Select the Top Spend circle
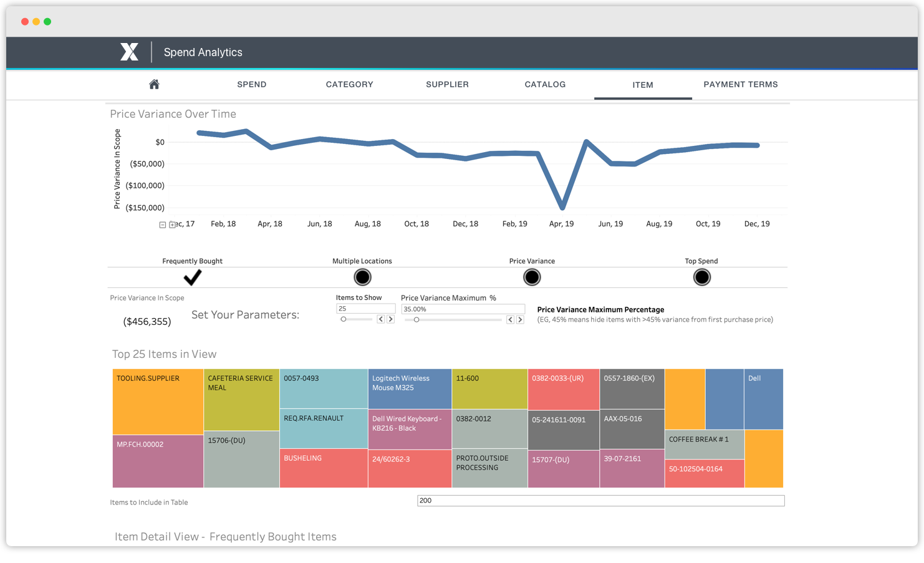 (x=702, y=277)
